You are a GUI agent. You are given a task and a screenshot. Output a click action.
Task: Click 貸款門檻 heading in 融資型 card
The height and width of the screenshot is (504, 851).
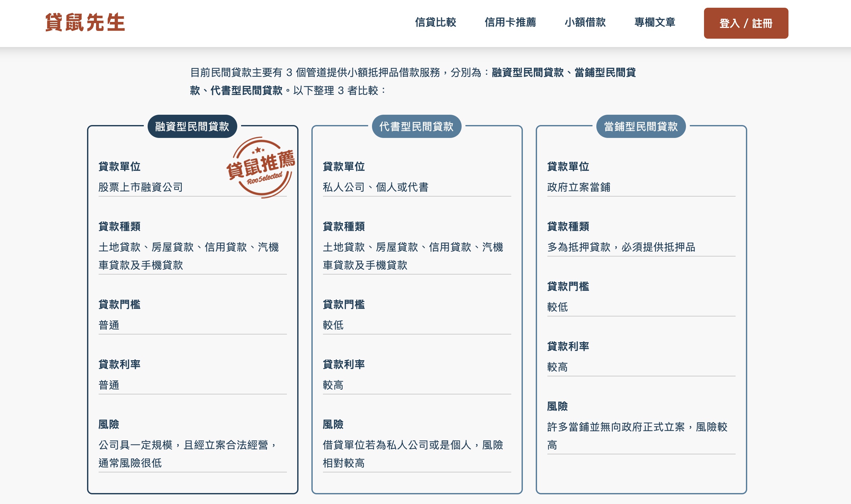coord(120,304)
